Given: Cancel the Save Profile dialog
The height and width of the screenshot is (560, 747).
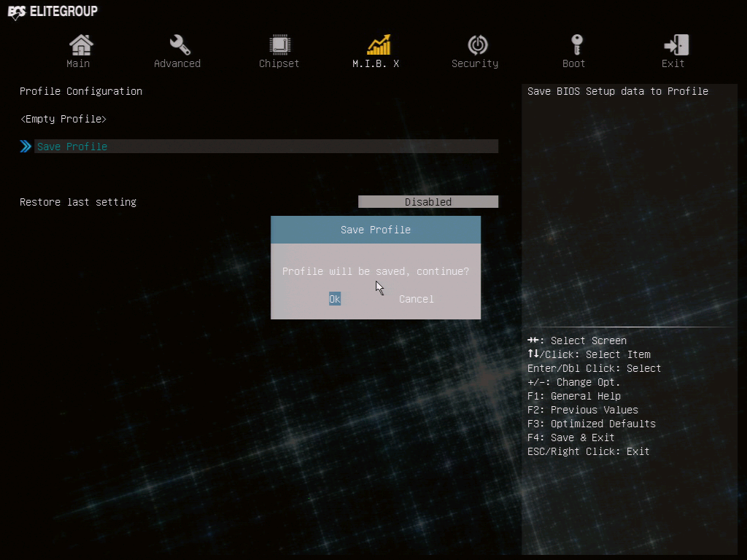Looking at the screenshot, I should point(417,299).
